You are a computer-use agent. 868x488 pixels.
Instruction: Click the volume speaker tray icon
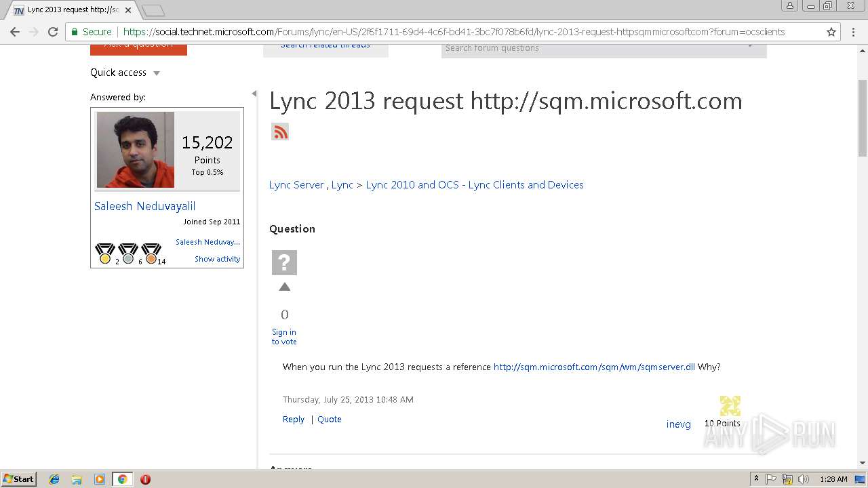[804, 479]
